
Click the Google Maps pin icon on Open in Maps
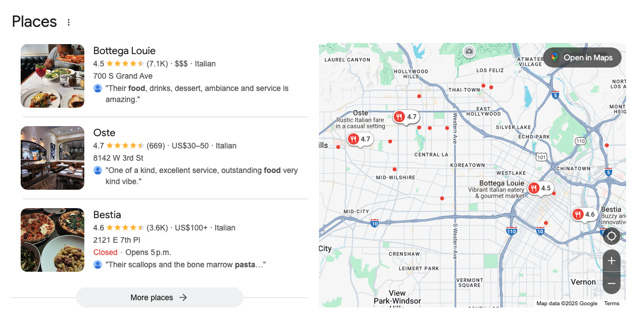554,57
